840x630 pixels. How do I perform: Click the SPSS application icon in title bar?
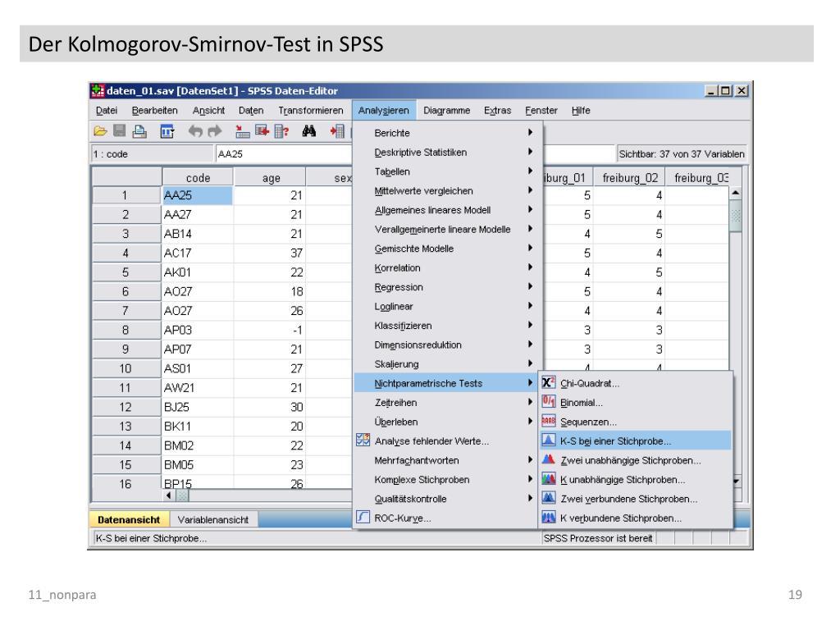[98, 91]
